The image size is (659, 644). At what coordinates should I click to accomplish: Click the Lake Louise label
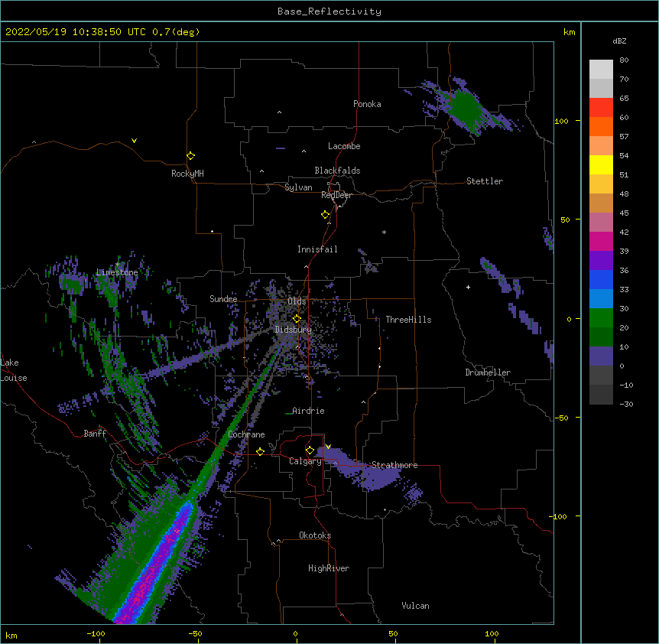[x=14, y=370]
